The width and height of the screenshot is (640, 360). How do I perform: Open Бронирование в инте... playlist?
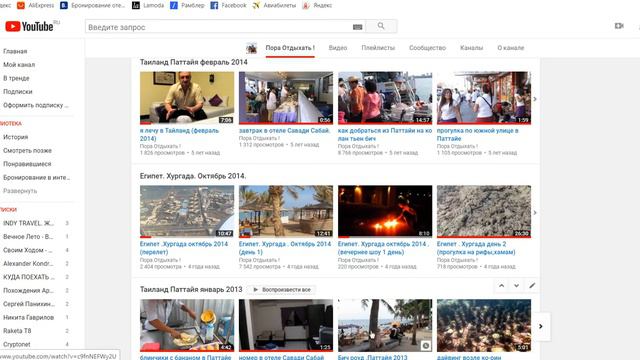pyautogui.click(x=36, y=177)
